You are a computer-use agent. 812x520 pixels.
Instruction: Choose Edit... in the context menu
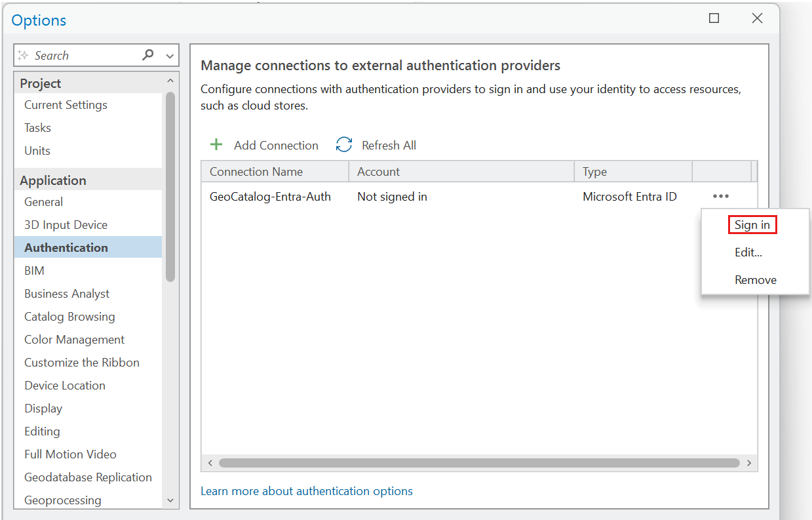coord(748,252)
